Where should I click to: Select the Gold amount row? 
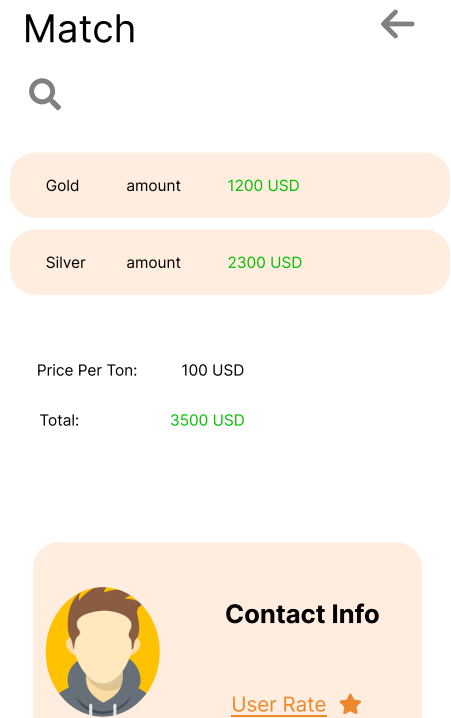(x=230, y=185)
